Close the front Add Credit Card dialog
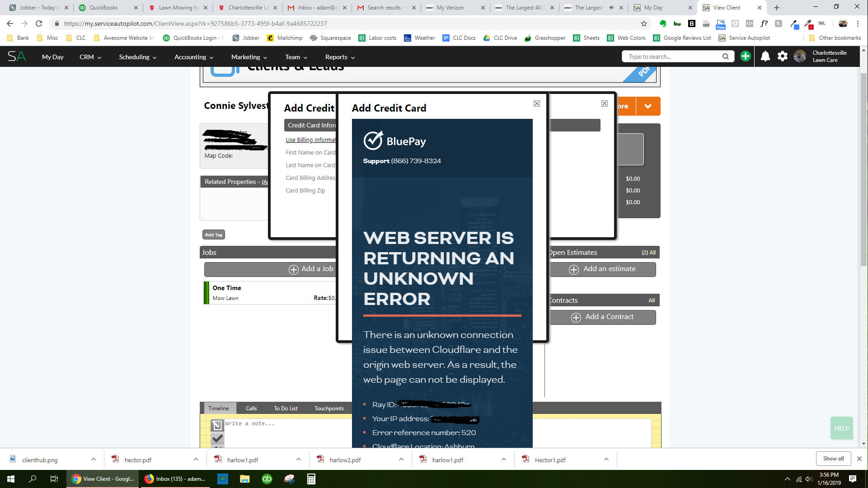 [536, 103]
